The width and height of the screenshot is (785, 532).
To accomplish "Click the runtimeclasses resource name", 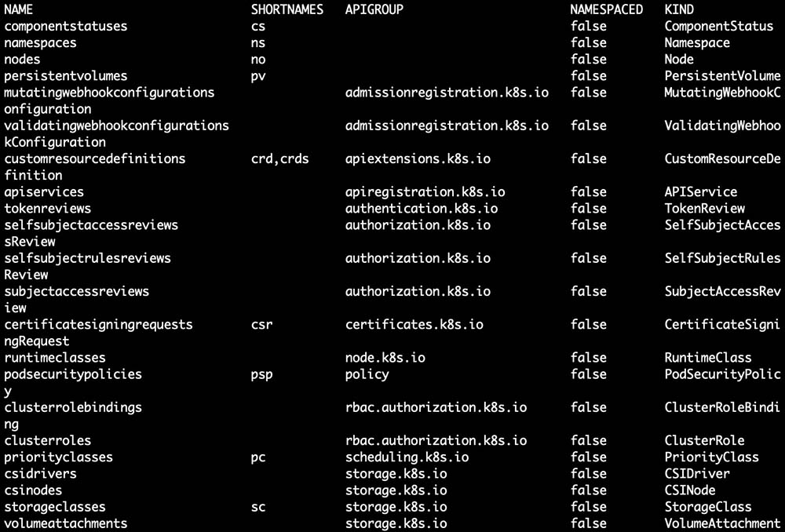I will (54, 358).
